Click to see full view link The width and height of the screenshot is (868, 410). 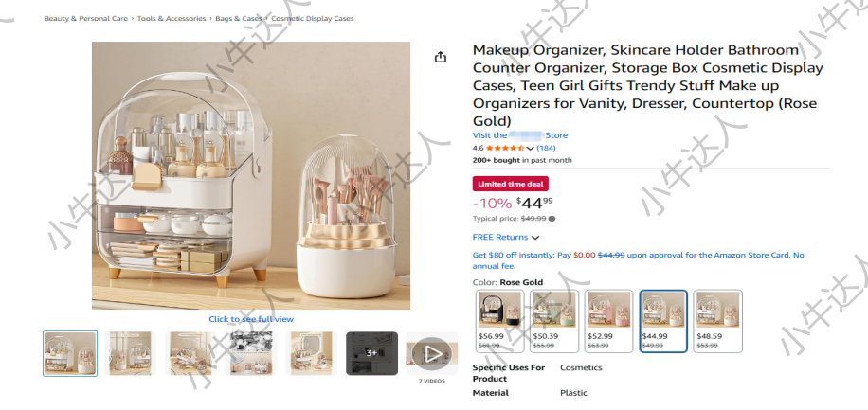251,319
